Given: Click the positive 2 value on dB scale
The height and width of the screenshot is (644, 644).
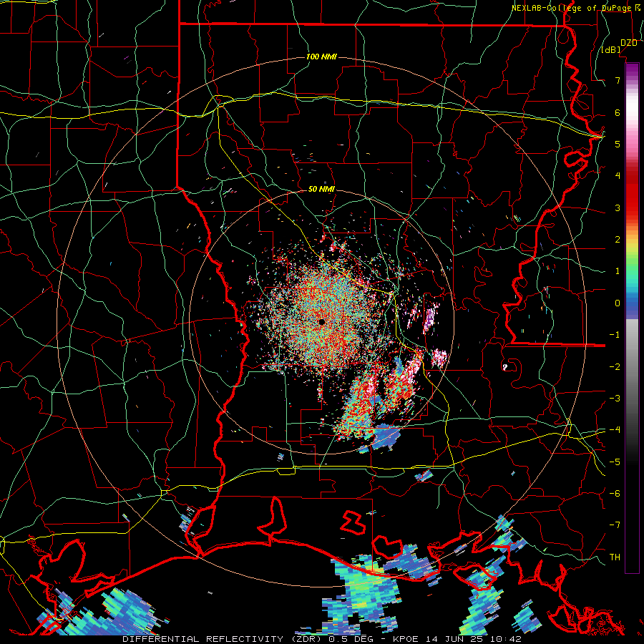Looking at the screenshot, I should pyautogui.click(x=618, y=240).
